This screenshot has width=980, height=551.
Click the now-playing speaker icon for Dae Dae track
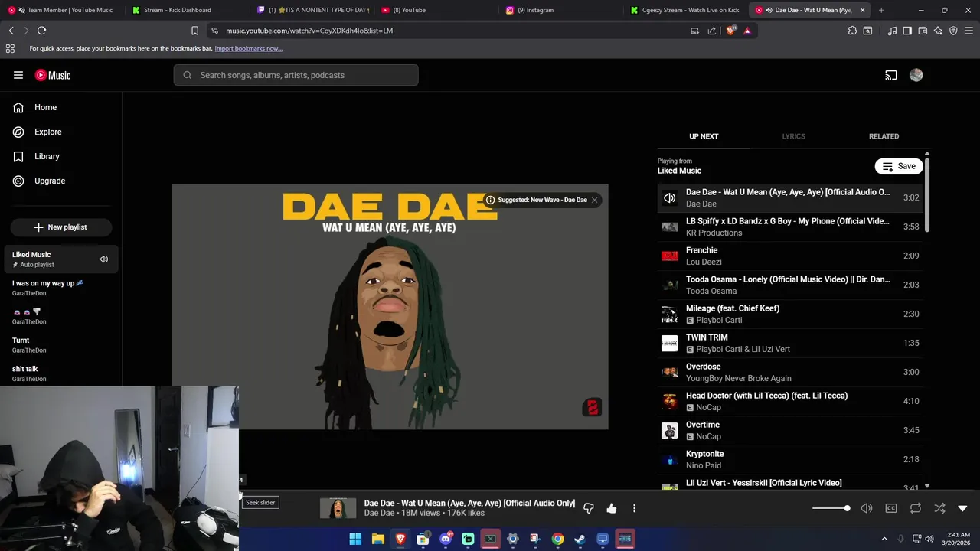(x=670, y=198)
